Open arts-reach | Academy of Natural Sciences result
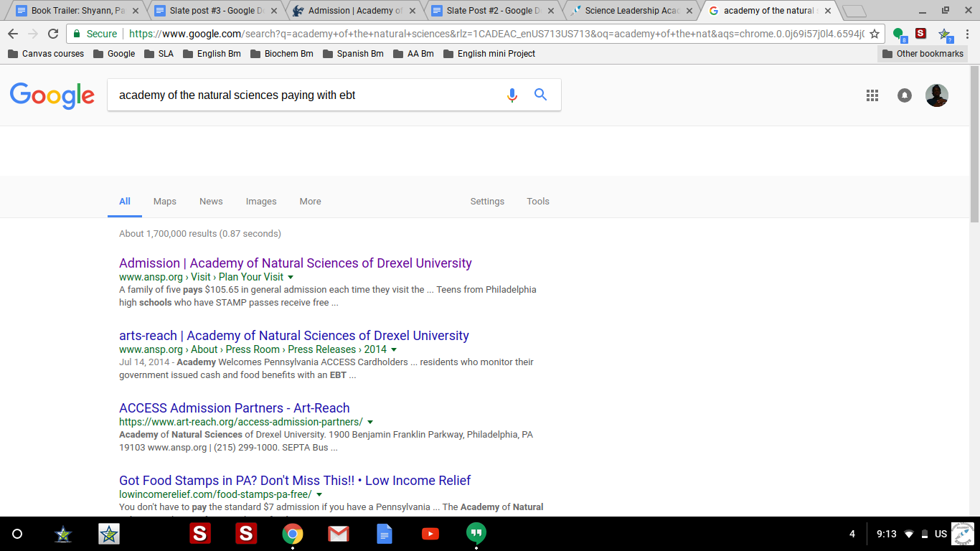Image resolution: width=980 pixels, height=551 pixels. (294, 336)
